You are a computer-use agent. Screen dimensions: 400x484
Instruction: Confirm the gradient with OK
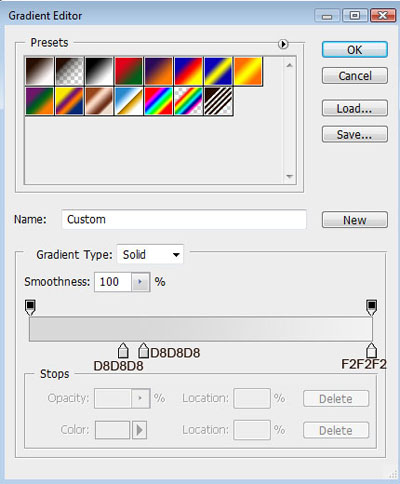coord(355,50)
